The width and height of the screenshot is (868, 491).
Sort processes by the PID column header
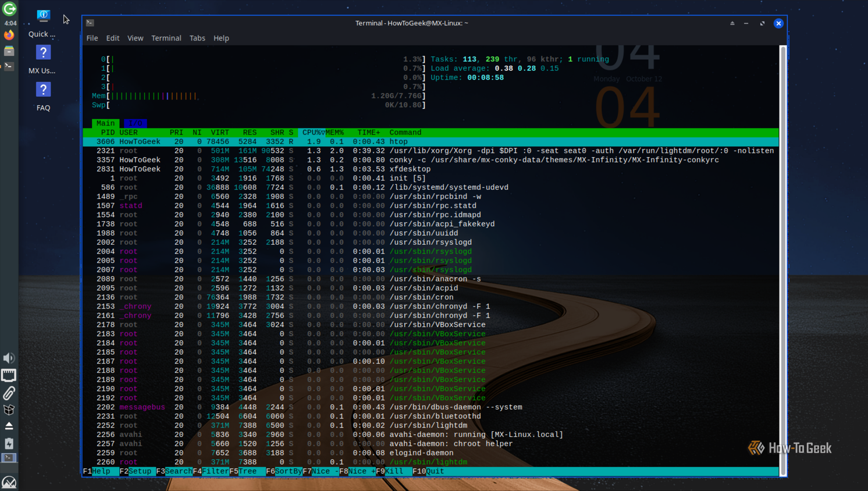pyautogui.click(x=108, y=133)
